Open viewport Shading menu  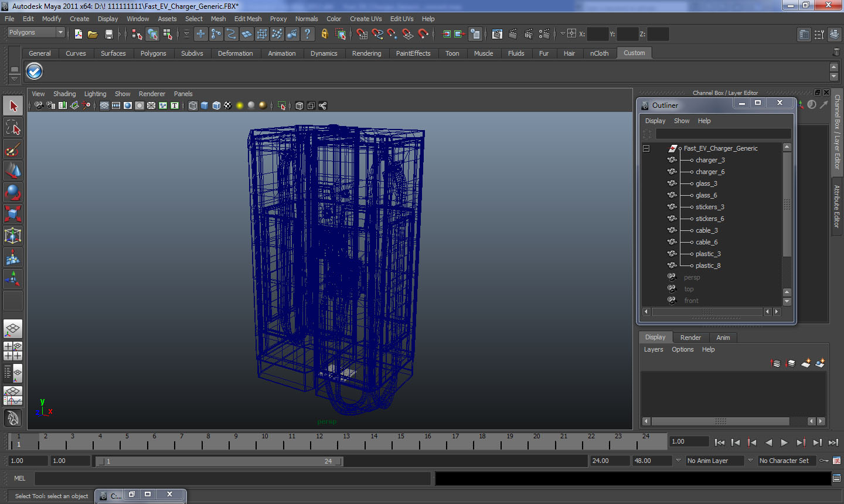pyautogui.click(x=64, y=94)
